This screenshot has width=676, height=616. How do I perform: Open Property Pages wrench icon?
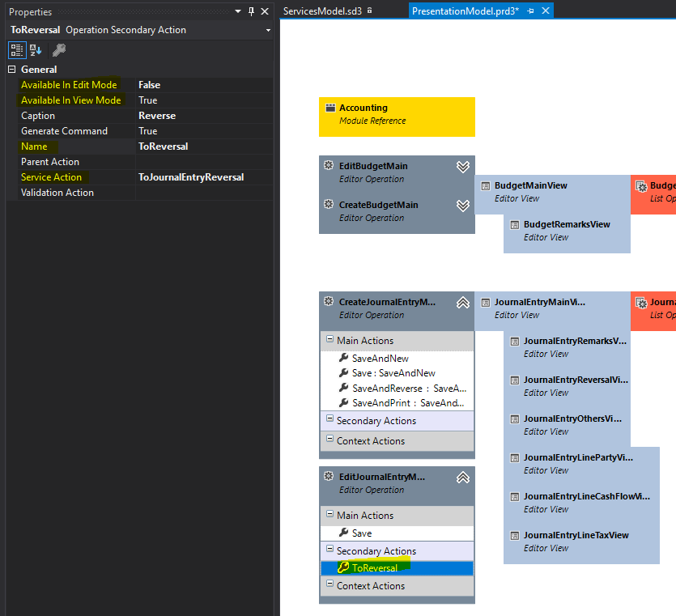[59, 50]
